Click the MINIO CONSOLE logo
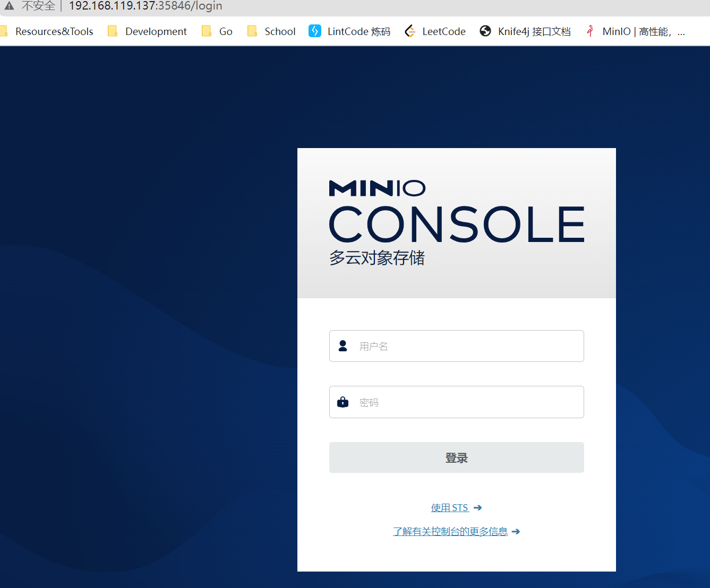Viewport: 710px width, 588px height. [x=457, y=211]
